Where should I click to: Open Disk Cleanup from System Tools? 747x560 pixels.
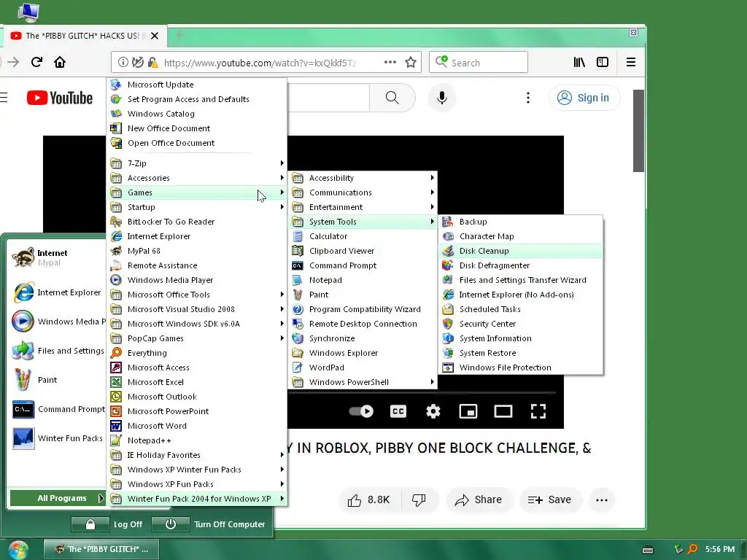520,251
